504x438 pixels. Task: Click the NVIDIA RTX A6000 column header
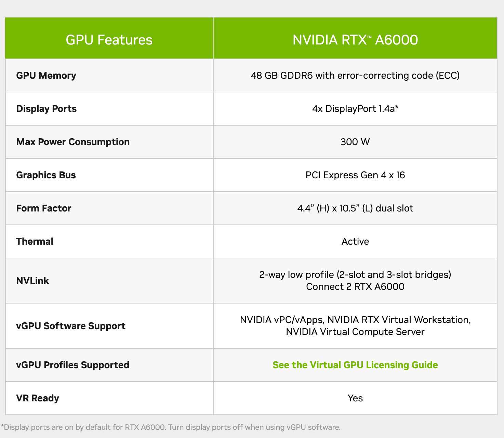355,40
